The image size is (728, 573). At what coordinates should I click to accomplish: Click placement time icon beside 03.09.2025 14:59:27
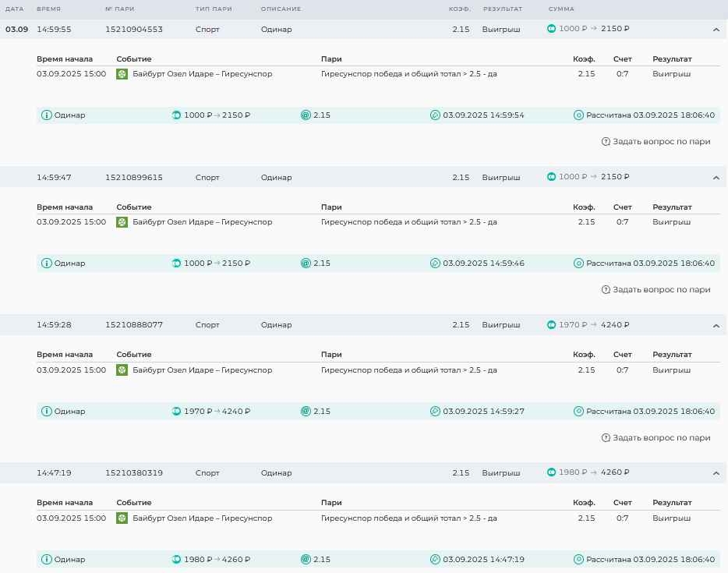435,412
